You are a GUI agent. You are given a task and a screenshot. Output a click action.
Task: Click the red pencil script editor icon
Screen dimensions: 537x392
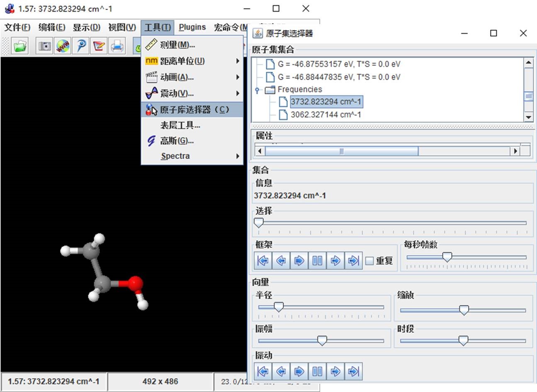99,46
